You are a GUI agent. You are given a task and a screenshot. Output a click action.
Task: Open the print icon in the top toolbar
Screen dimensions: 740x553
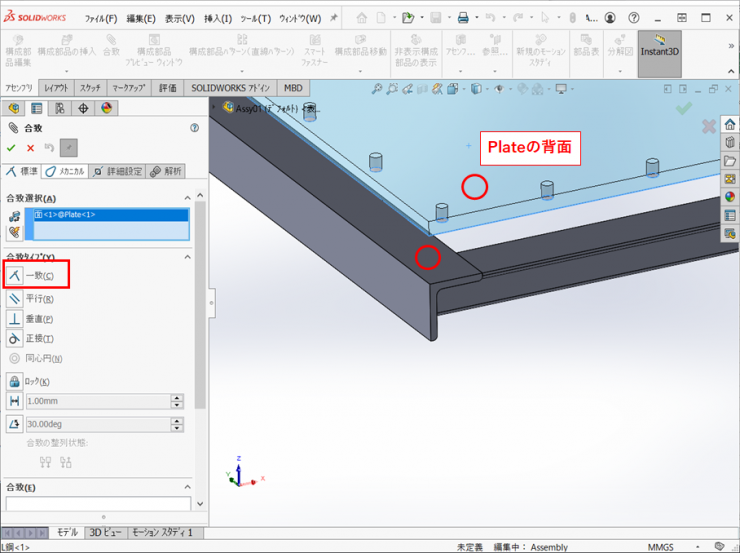point(463,18)
